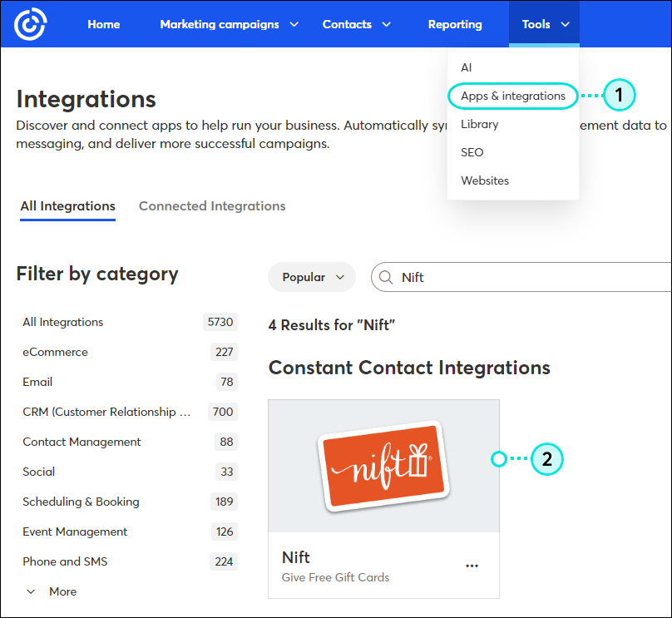Open Library from the Tools menu
The height and width of the screenshot is (618, 672).
[x=480, y=124]
